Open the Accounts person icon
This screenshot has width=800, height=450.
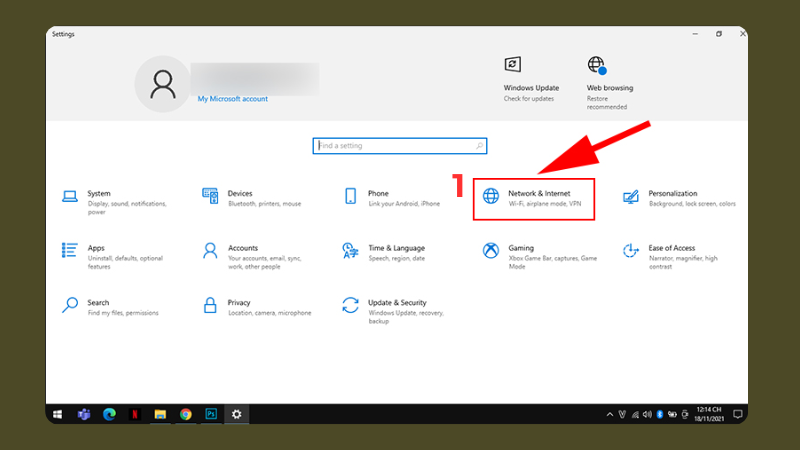pyautogui.click(x=210, y=251)
